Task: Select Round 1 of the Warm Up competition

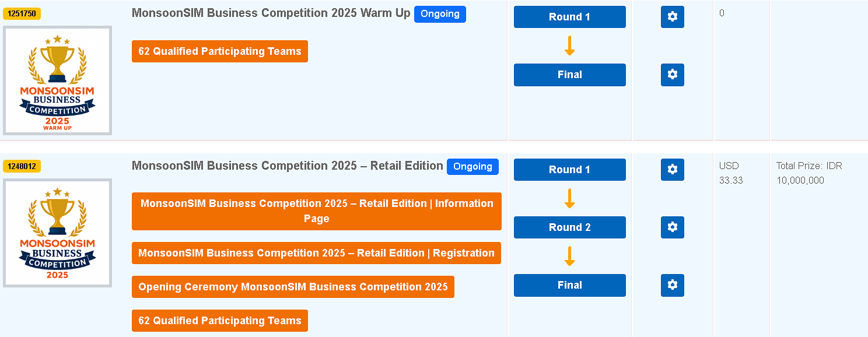Action: (x=569, y=17)
